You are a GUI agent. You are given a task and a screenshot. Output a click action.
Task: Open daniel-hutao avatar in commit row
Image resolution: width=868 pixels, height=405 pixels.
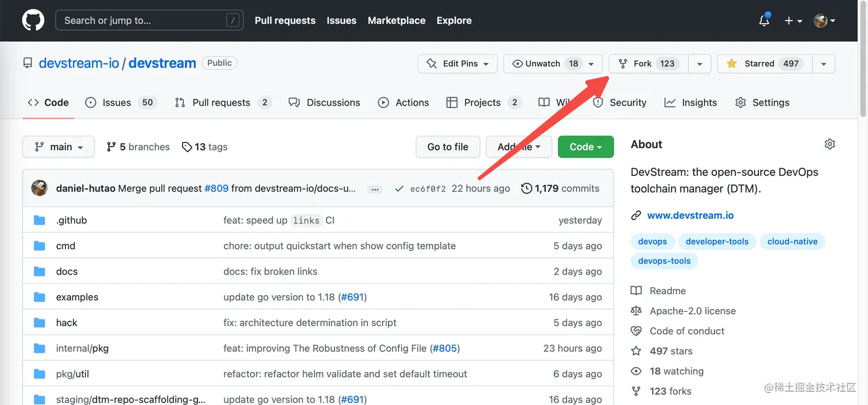[x=39, y=188]
